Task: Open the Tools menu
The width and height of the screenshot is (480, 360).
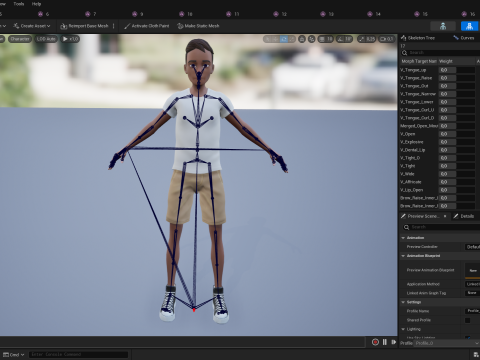Action: pos(19,4)
